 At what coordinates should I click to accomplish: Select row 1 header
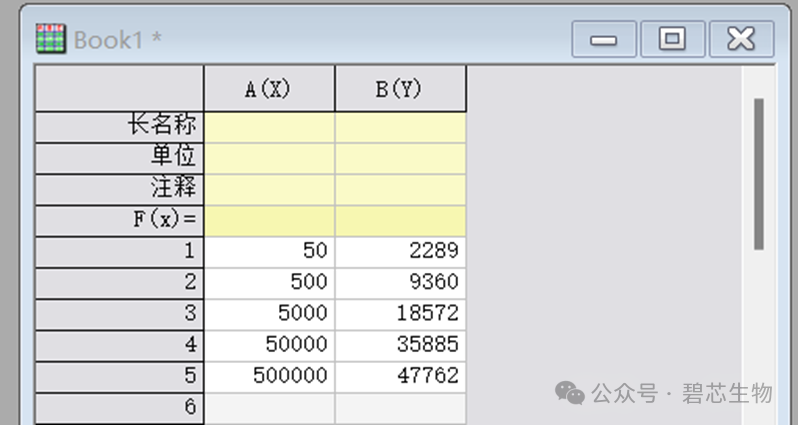click(119, 252)
